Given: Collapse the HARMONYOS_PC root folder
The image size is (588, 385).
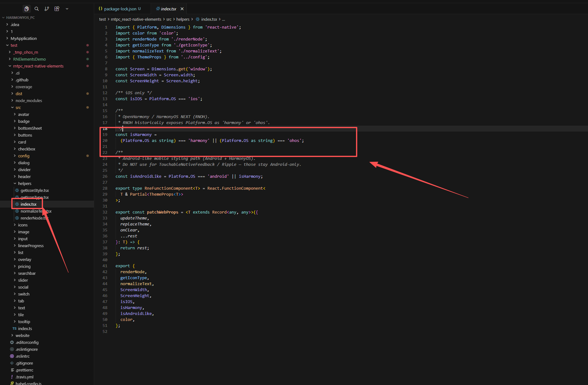Looking at the screenshot, I should [20, 18].
